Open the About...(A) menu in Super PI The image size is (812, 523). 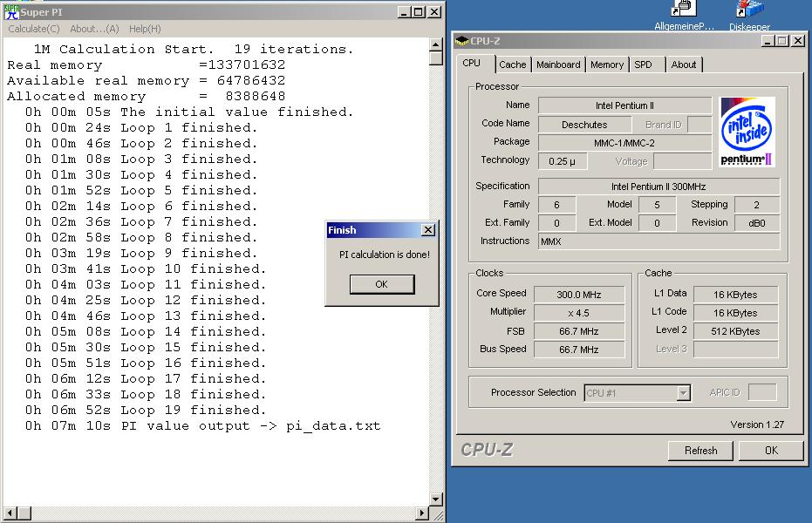(94, 29)
